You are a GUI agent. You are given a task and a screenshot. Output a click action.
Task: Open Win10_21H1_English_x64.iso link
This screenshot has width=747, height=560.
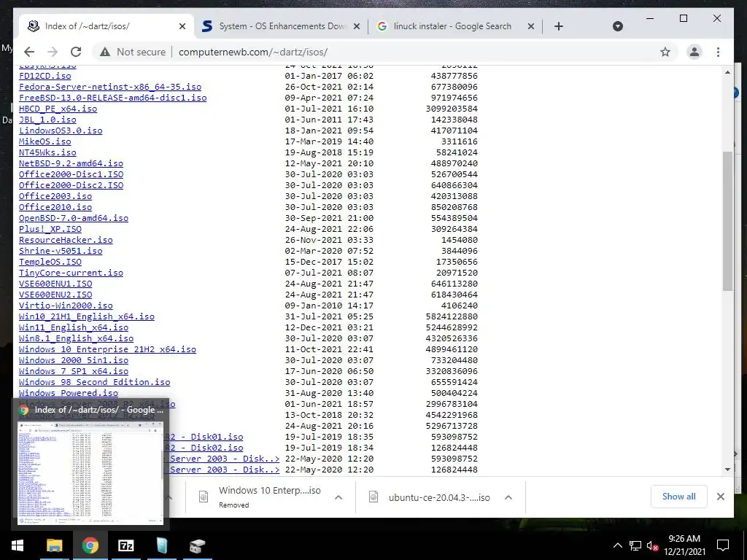(87, 316)
